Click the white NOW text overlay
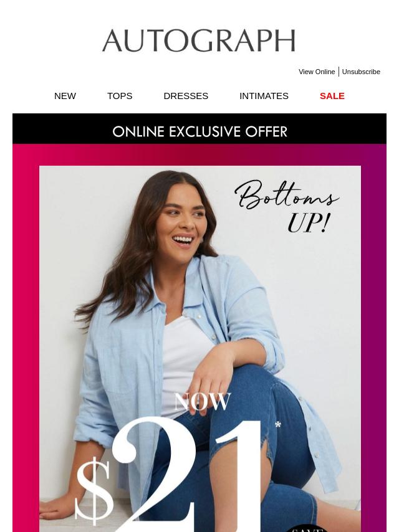Image resolution: width=399 pixels, height=532 pixels. click(x=203, y=402)
